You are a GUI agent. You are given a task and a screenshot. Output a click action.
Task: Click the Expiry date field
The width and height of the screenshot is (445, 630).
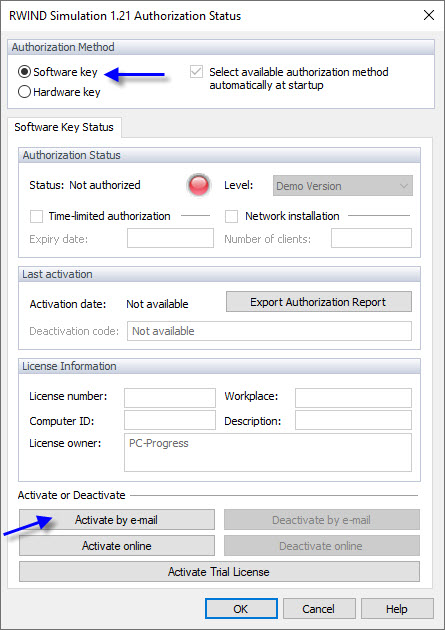tap(170, 238)
